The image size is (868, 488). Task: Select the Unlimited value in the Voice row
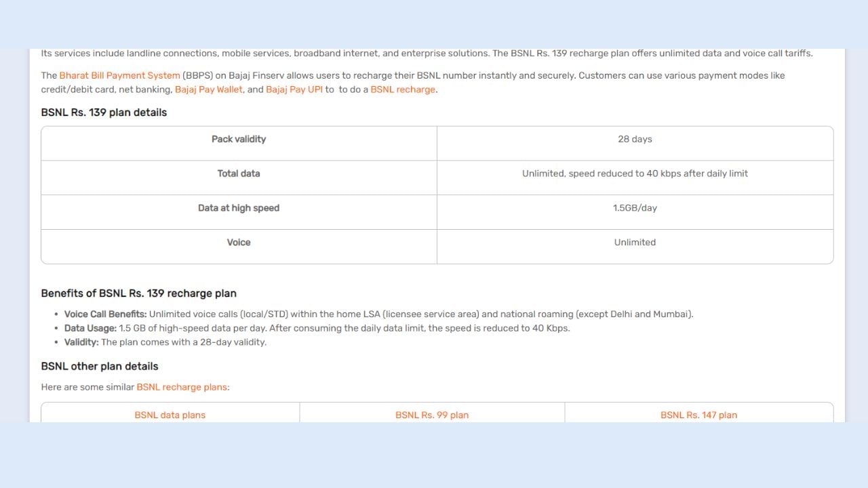tap(635, 246)
